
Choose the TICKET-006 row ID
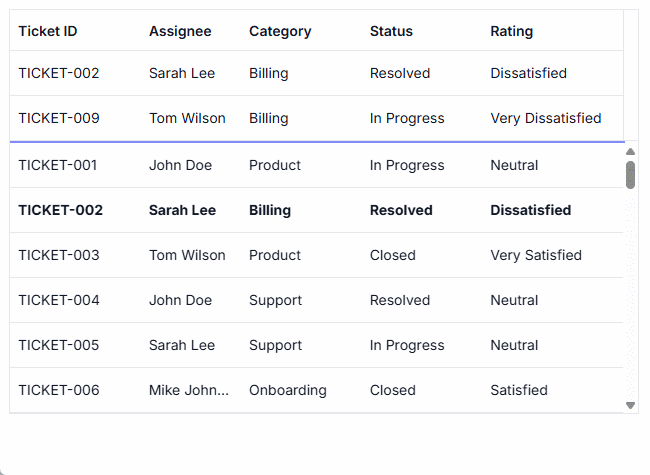point(59,390)
